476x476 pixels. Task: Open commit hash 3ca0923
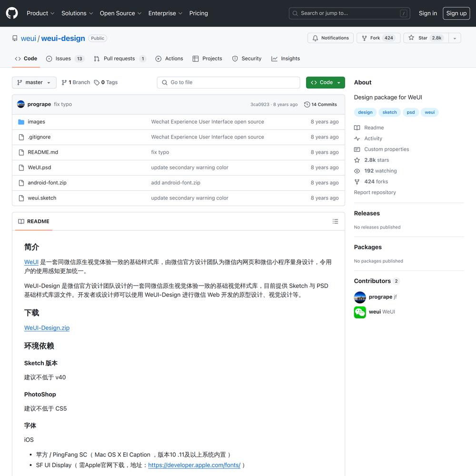click(259, 104)
